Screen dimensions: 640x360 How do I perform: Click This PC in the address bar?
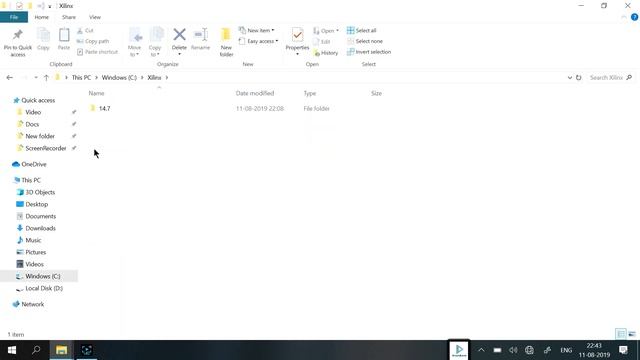81,78
